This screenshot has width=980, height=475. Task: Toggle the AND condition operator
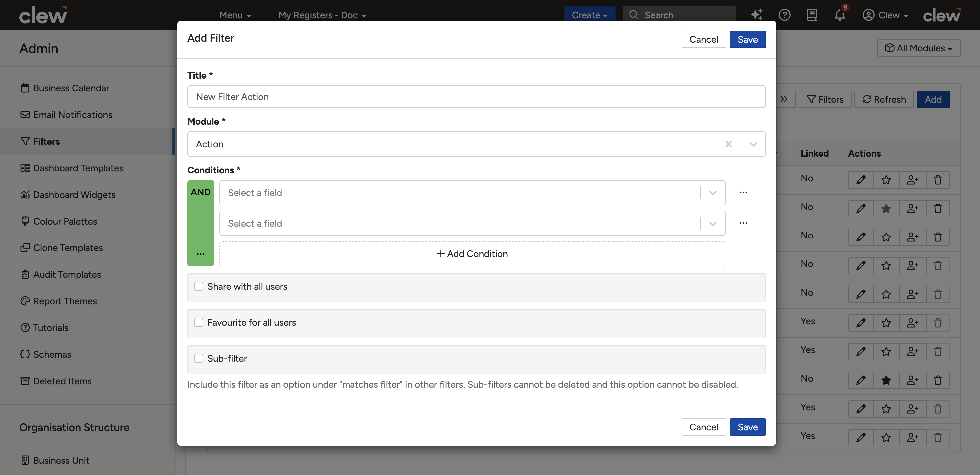(200, 192)
